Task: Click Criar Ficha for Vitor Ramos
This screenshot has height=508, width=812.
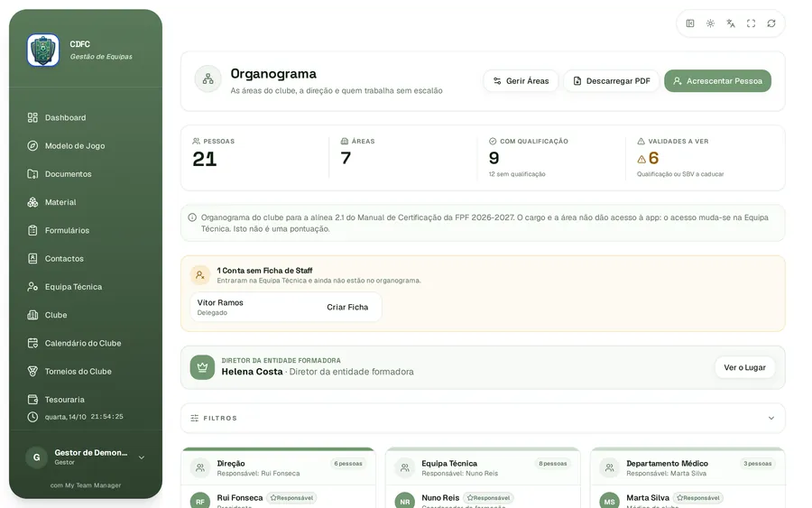Action: pos(347,307)
